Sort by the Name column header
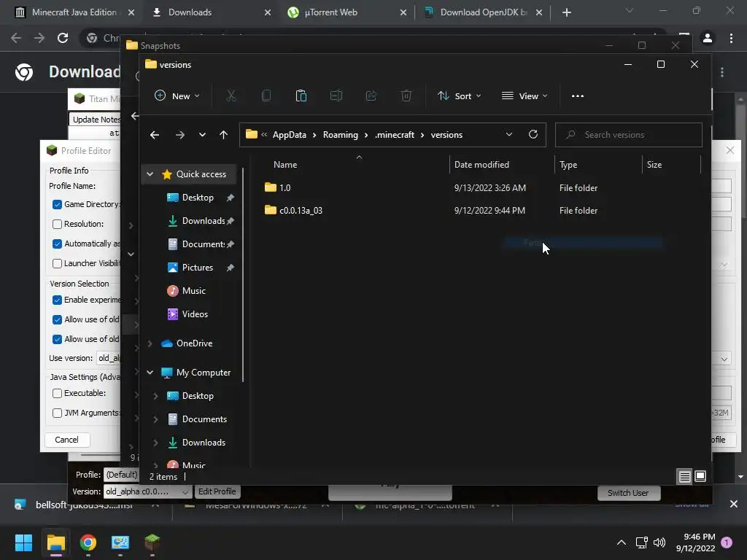The width and height of the screenshot is (747, 560). (x=285, y=165)
